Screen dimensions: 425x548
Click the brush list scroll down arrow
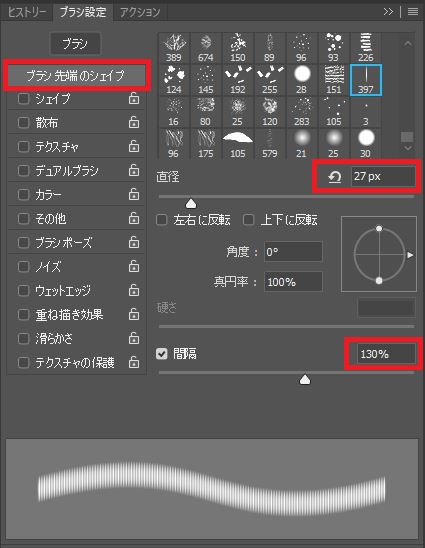pyautogui.click(x=408, y=149)
